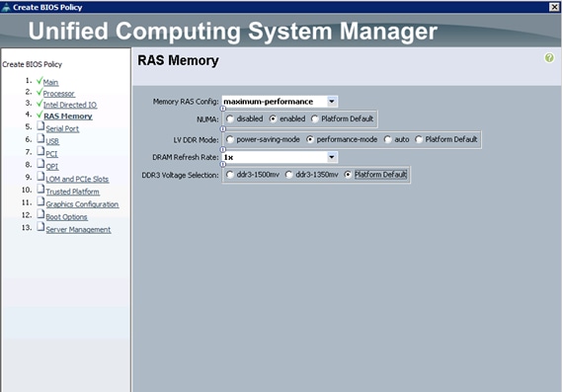Open the Graphics Configuration step
This screenshot has height=392, width=562.
[82, 204]
